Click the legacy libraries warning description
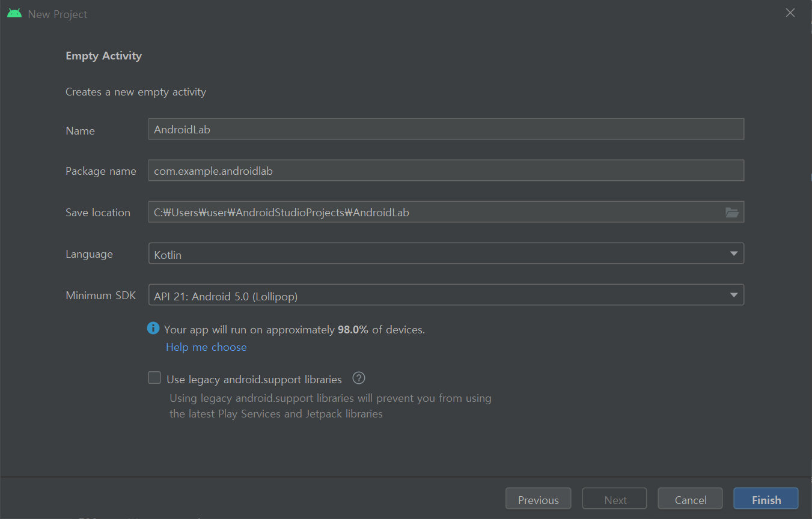This screenshot has width=812, height=519. (x=331, y=406)
